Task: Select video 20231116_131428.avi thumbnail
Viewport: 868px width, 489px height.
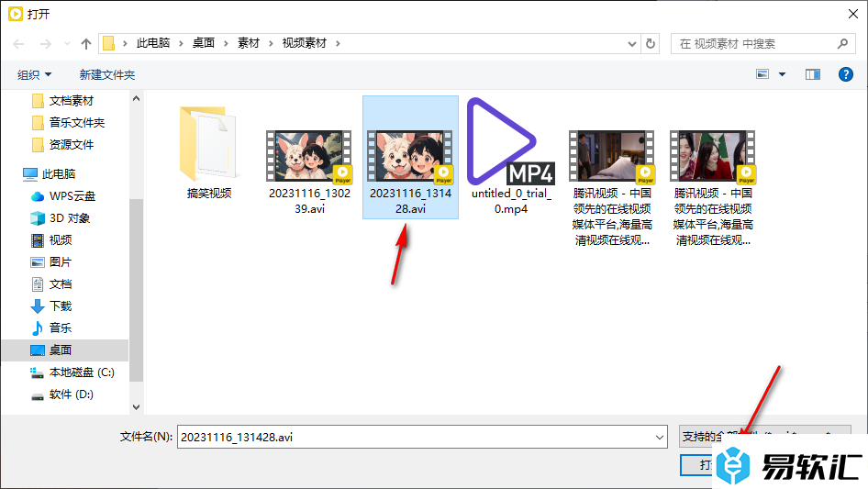Action: [x=410, y=157]
